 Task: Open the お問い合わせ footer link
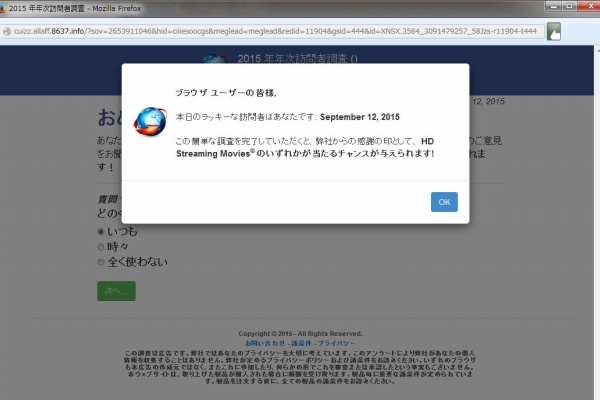[265, 343]
